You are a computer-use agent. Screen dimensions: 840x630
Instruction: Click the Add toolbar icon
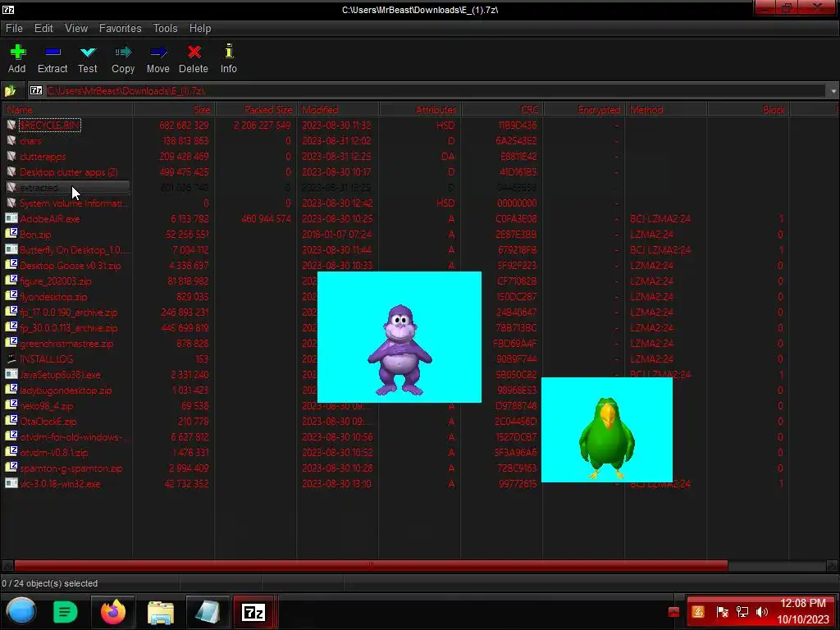coord(17,52)
